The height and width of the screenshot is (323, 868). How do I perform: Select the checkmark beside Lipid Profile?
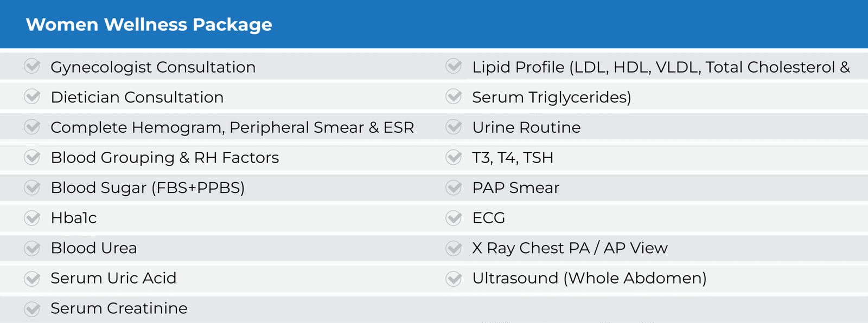(x=454, y=66)
